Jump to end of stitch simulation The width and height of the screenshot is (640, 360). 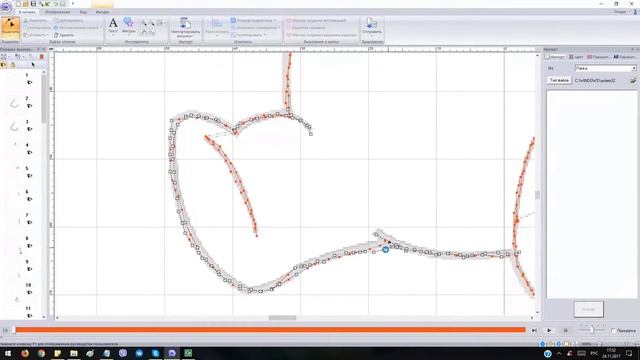coord(534,330)
